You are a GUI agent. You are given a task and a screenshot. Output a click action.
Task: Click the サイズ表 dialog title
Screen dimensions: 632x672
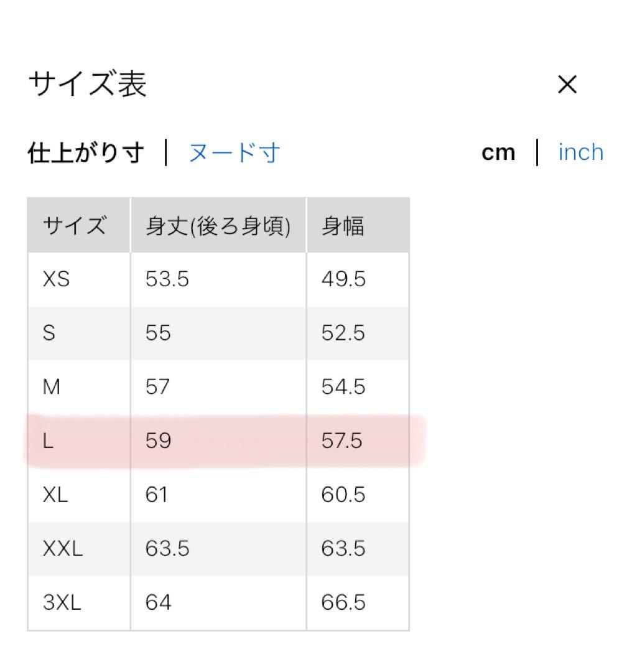(x=87, y=84)
